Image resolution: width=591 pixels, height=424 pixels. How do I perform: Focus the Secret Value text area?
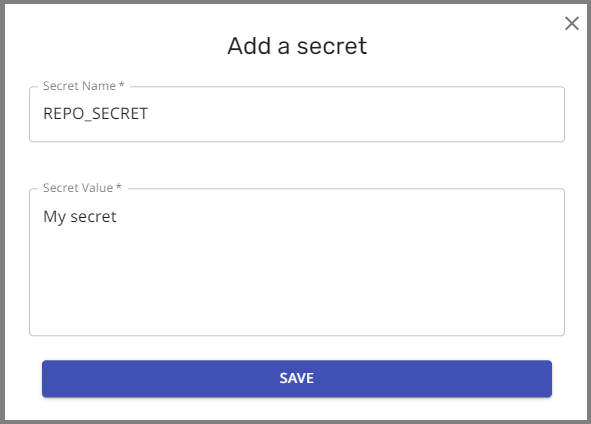click(x=297, y=262)
